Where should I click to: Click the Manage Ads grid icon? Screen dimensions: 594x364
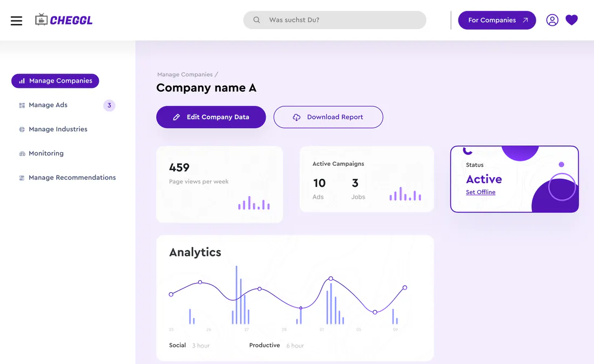tap(22, 105)
